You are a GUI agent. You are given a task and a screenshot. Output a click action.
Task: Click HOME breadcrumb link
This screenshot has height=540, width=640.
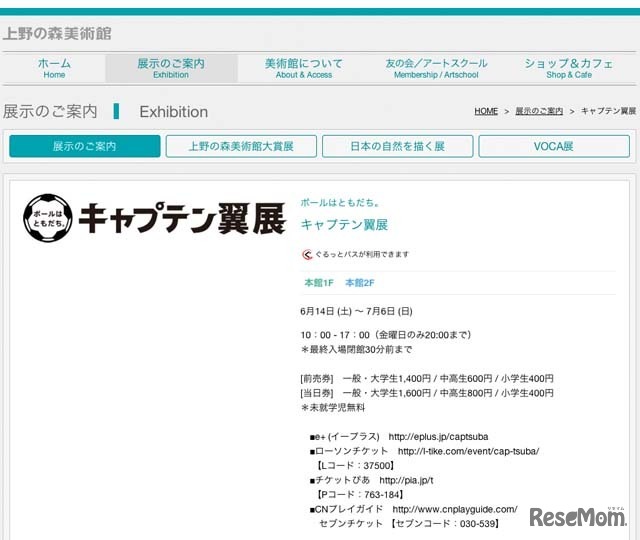point(486,111)
